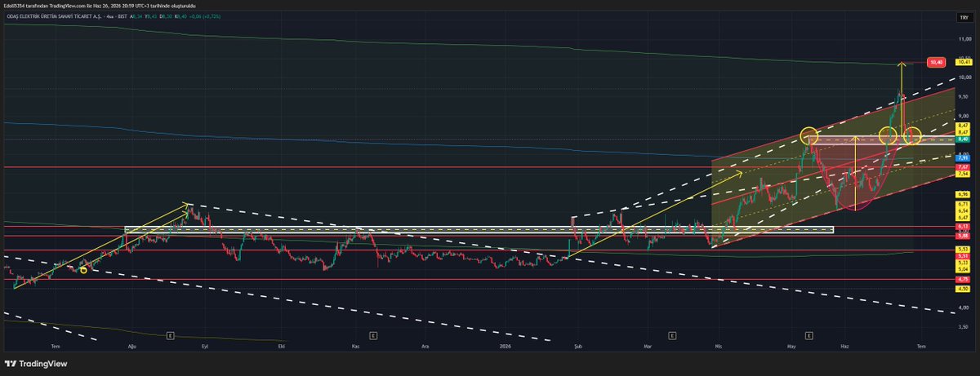Open the earnings E marker near May

pos(808,335)
